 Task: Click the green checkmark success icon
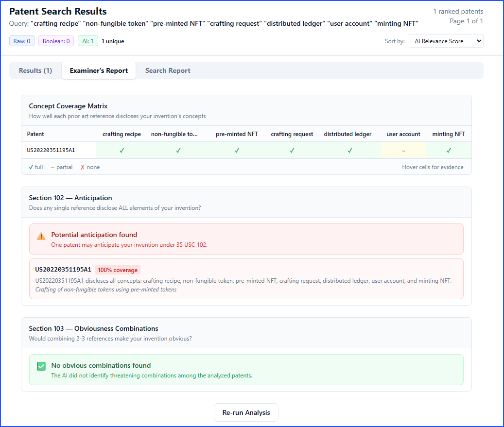click(x=41, y=366)
